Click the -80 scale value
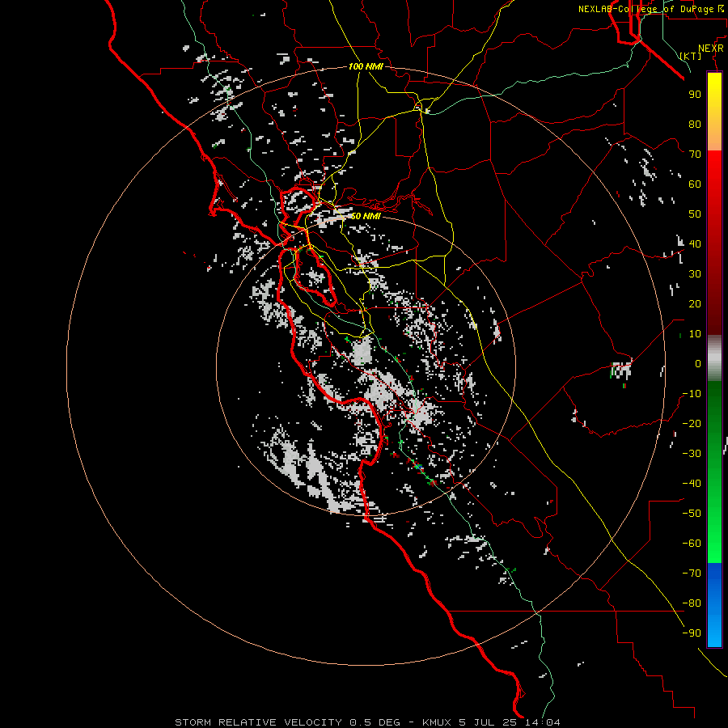 coord(692,603)
